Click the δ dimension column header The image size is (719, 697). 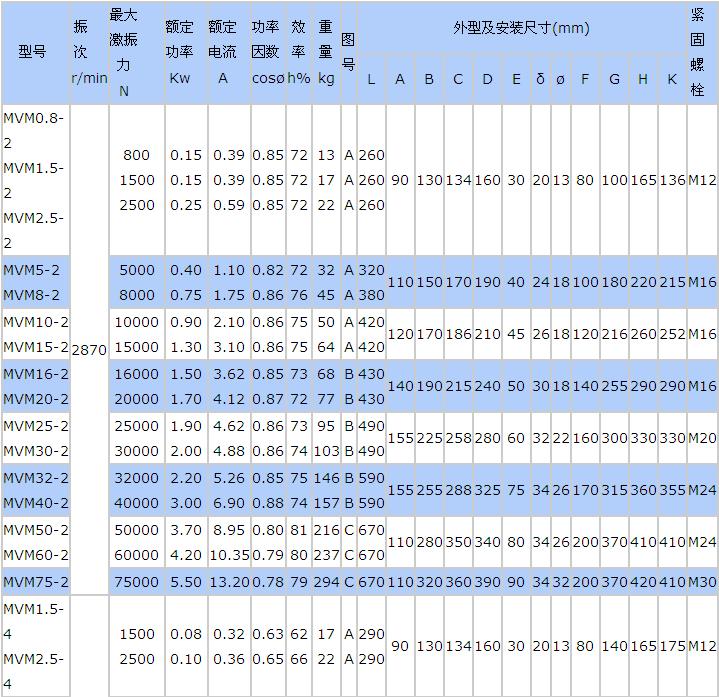pyautogui.click(x=540, y=78)
